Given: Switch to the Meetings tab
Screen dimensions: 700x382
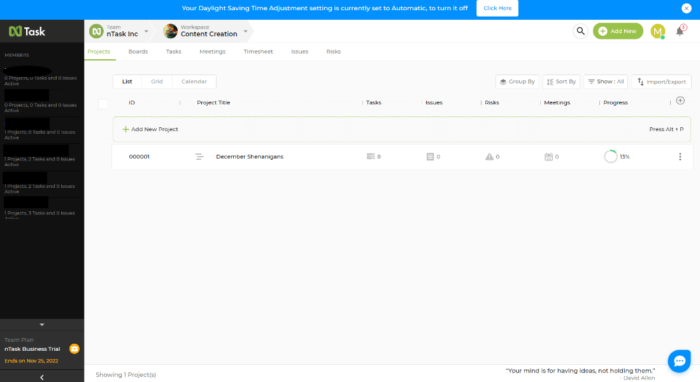Looking at the screenshot, I should point(212,52).
